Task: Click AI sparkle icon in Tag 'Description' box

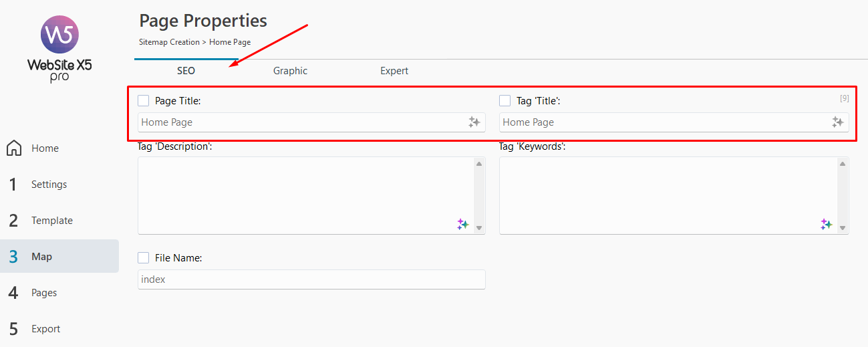Action: (x=463, y=225)
